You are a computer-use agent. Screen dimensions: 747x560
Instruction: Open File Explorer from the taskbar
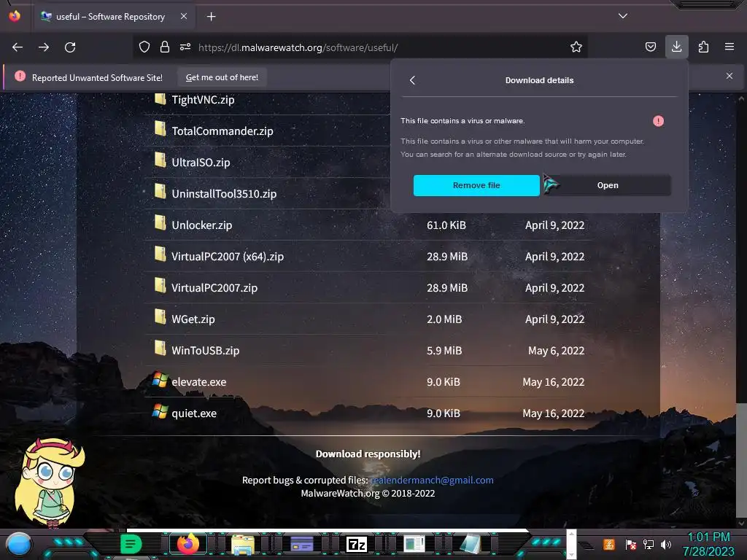(x=242, y=544)
